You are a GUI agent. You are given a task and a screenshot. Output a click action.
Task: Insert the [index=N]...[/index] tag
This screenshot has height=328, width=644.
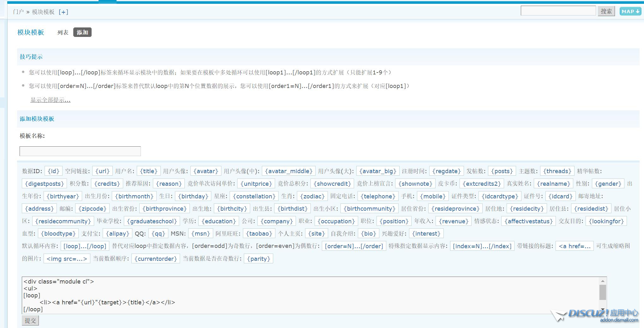click(482, 246)
